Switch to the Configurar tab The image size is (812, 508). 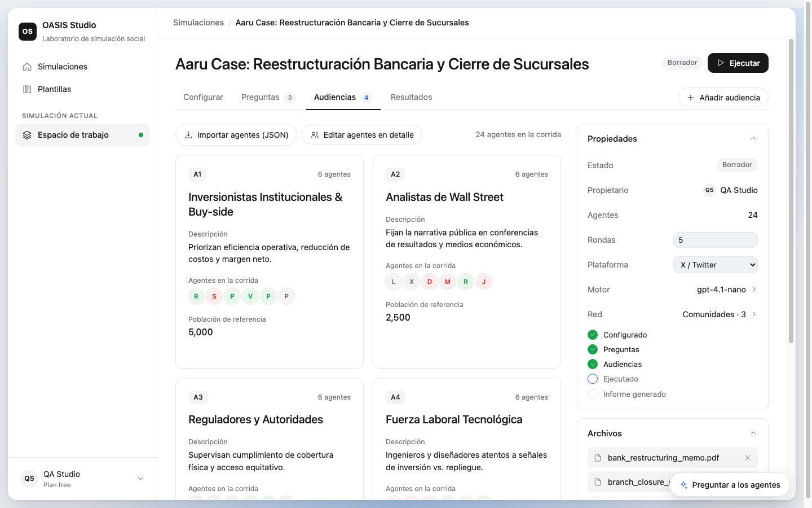point(203,97)
